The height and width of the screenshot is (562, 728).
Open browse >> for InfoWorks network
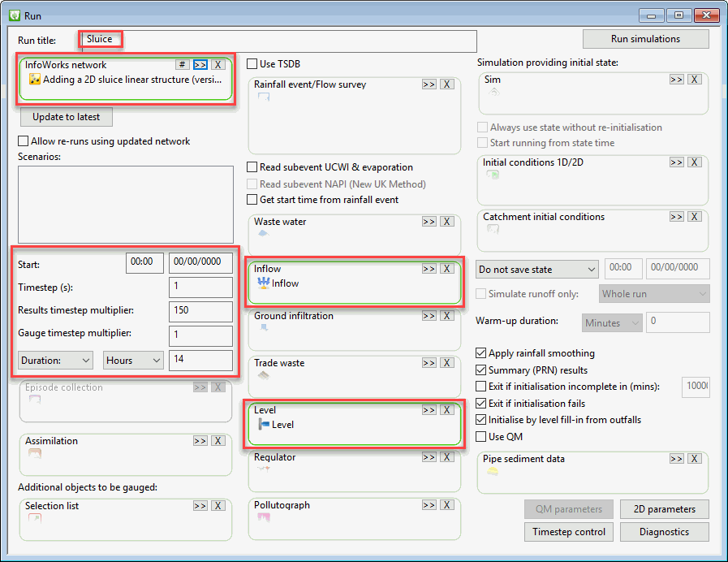[x=200, y=64]
